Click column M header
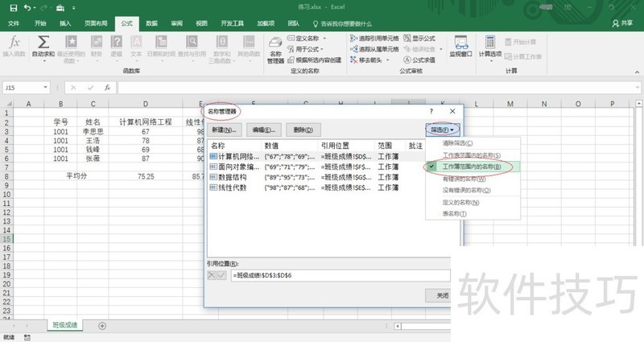Image resolution: width=644 pixels, height=342 pixels. coord(510,104)
